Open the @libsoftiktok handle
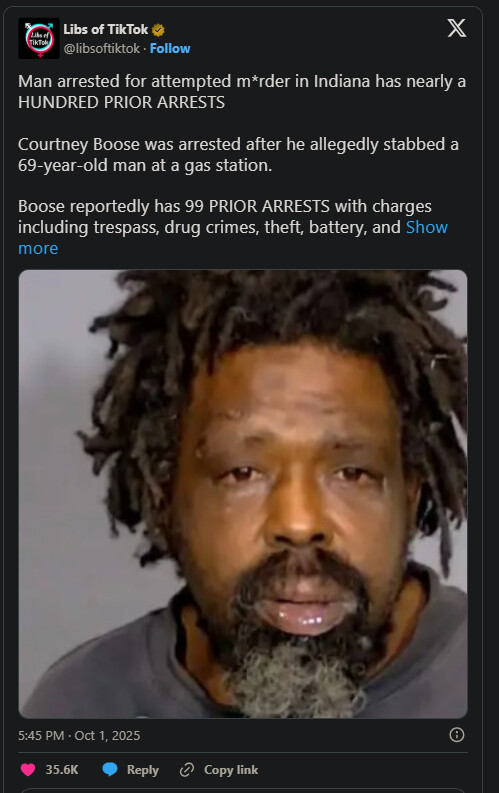Viewport: 499px width, 793px height. [102, 49]
